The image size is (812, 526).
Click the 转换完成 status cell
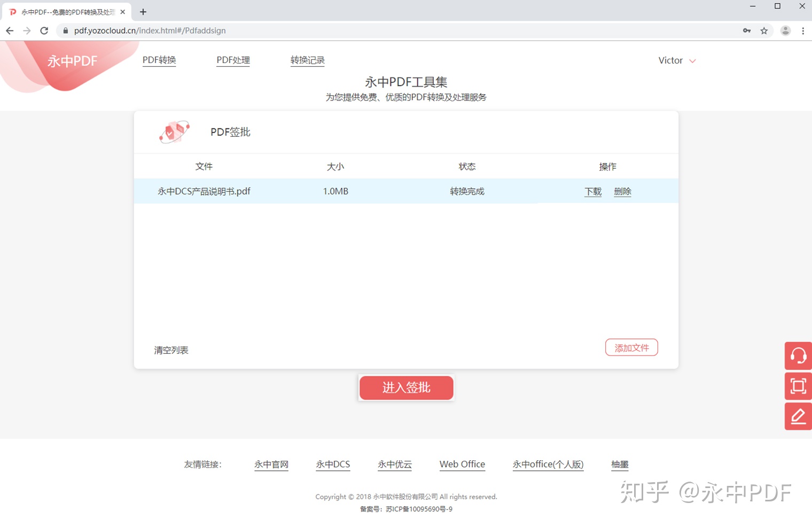467,191
